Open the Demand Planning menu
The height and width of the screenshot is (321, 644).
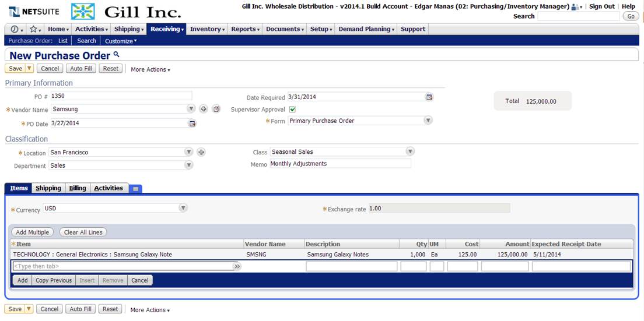[x=366, y=29]
